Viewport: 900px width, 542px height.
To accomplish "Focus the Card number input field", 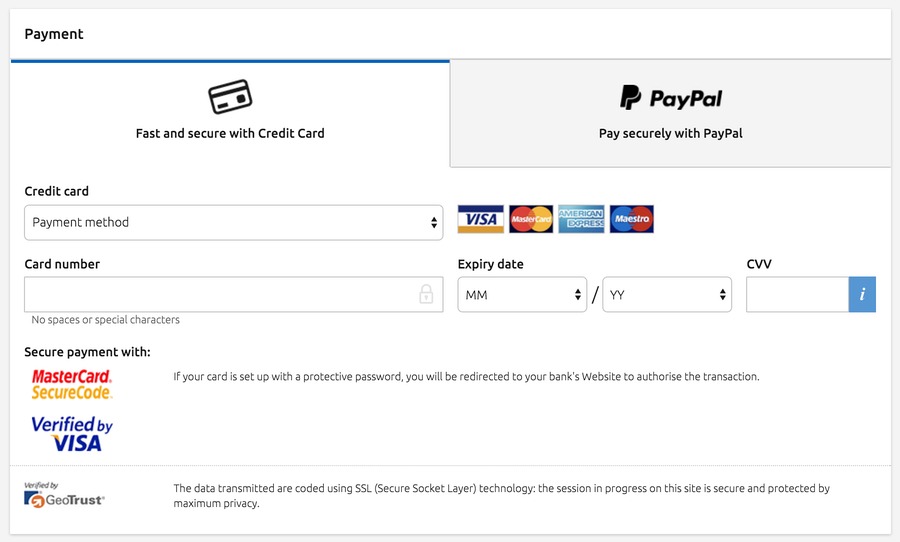I will click(234, 295).
